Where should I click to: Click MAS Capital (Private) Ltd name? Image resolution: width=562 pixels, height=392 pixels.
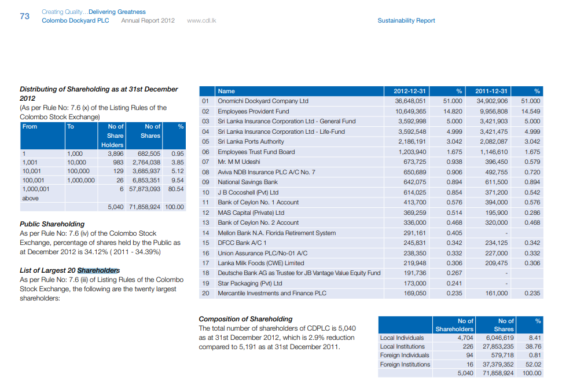coord(251,213)
